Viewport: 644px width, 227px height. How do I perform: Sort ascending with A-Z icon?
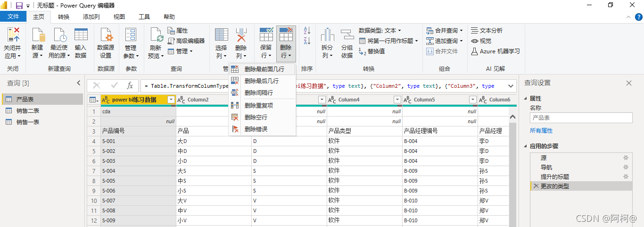point(307,31)
